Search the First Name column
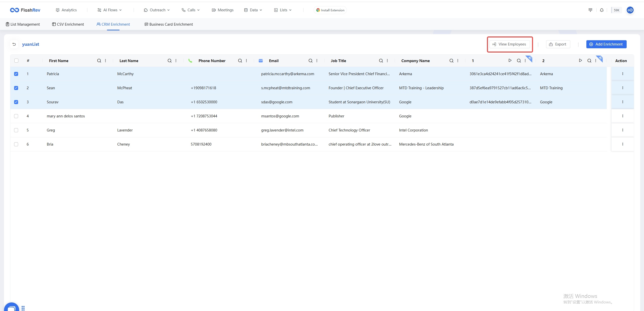Image resolution: width=644 pixels, height=311 pixels. (99, 61)
